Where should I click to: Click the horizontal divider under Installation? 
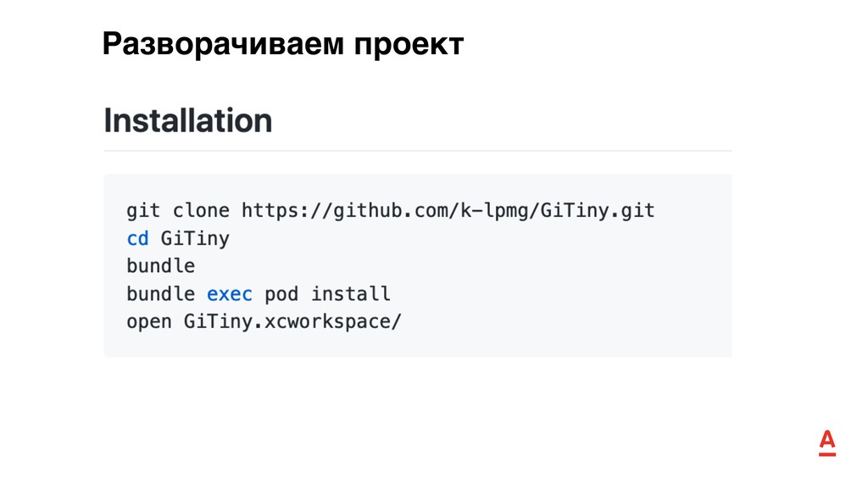pyautogui.click(x=418, y=151)
